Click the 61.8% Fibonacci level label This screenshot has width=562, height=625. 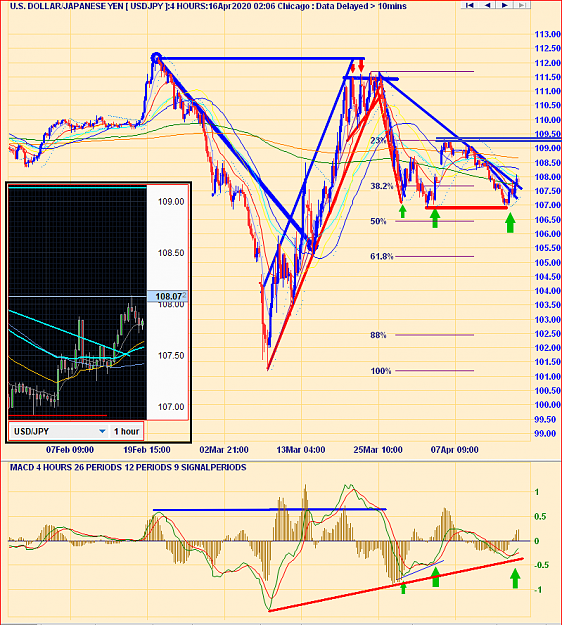pyautogui.click(x=382, y=256)
